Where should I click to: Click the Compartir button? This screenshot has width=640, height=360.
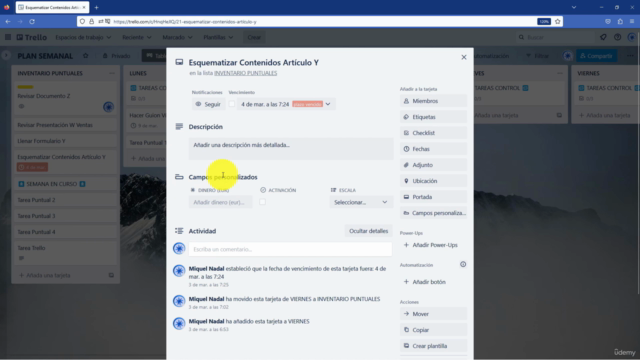click(x=596, y=56)
